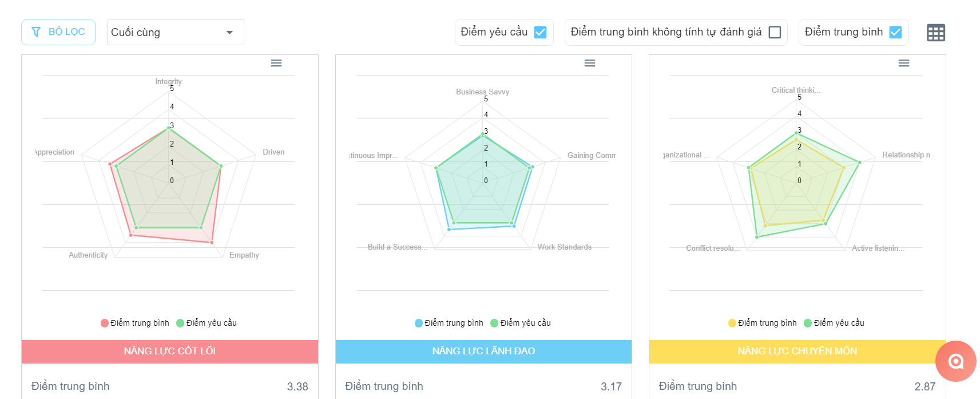Open the core competency chart hamburger menu
Screen dimensions: 980x399
[276, 63]
